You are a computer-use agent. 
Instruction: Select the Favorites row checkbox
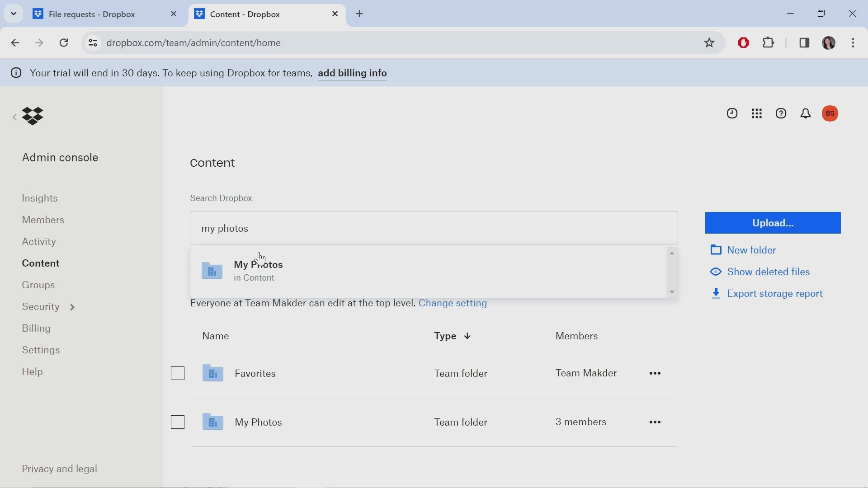(178, 373)
